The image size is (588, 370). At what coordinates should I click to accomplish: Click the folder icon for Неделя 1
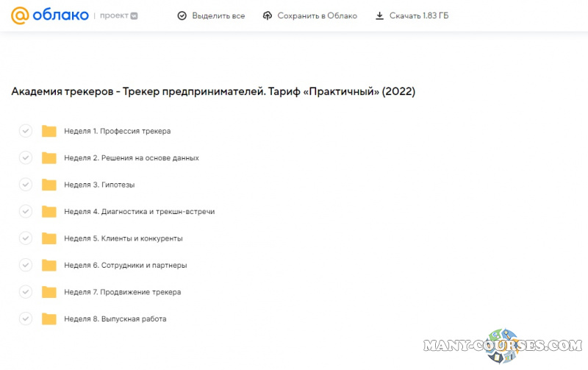coord(49,131)
